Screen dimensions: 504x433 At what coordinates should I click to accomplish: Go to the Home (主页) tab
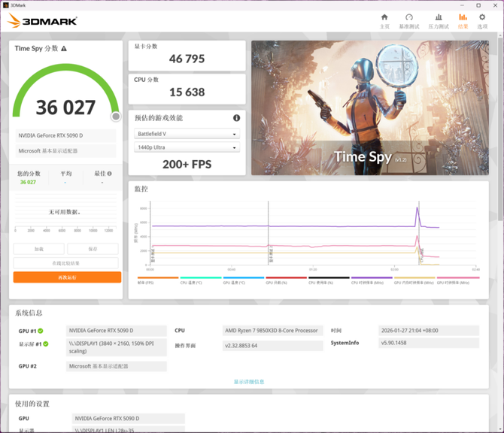(x=384, y=20)
